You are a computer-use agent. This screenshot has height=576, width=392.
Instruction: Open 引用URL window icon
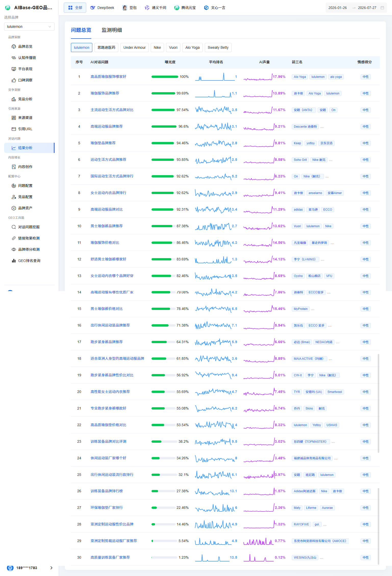(14, 129)
